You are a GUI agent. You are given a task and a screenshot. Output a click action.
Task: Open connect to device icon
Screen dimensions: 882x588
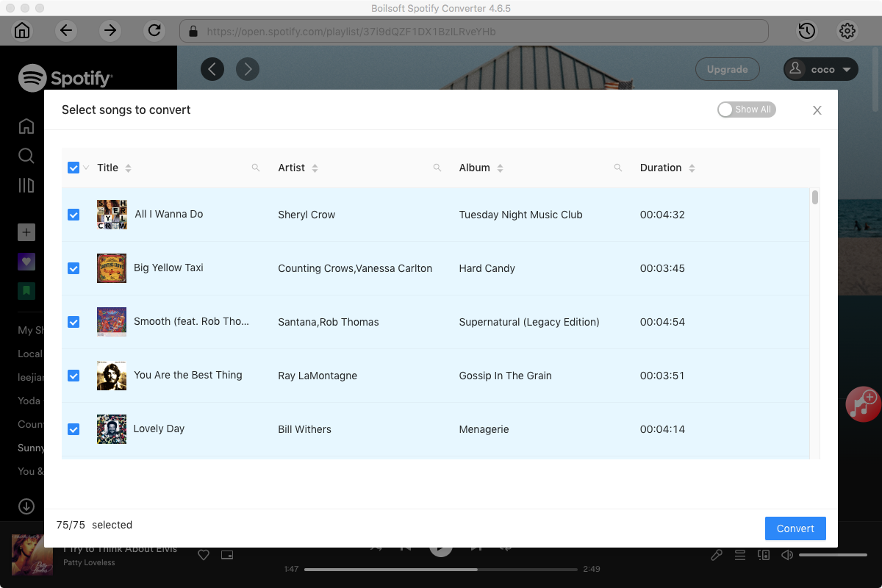[x=764, y=555]
